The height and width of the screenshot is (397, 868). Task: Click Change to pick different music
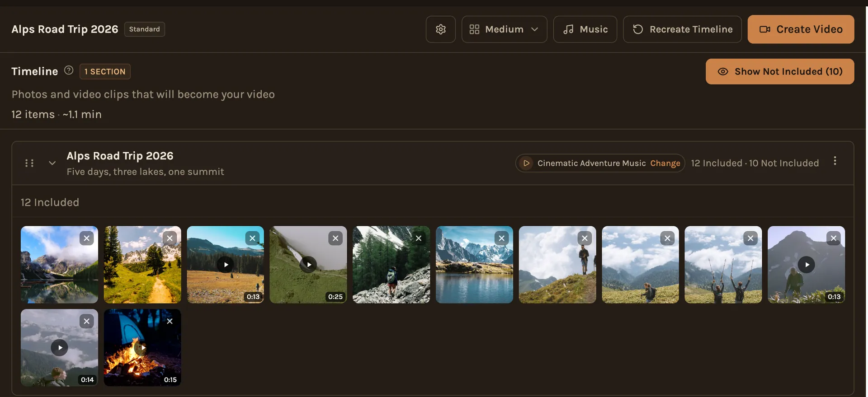pos(665,163)
